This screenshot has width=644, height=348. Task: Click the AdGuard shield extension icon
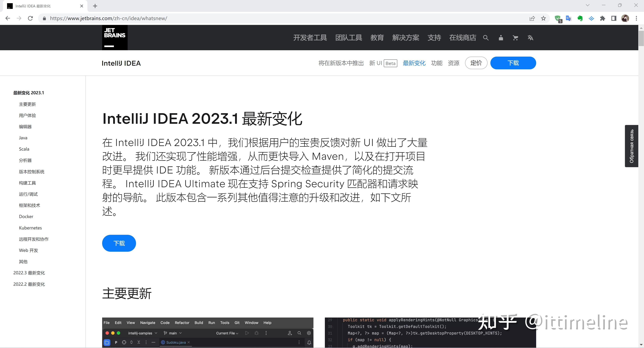[558, 18]
